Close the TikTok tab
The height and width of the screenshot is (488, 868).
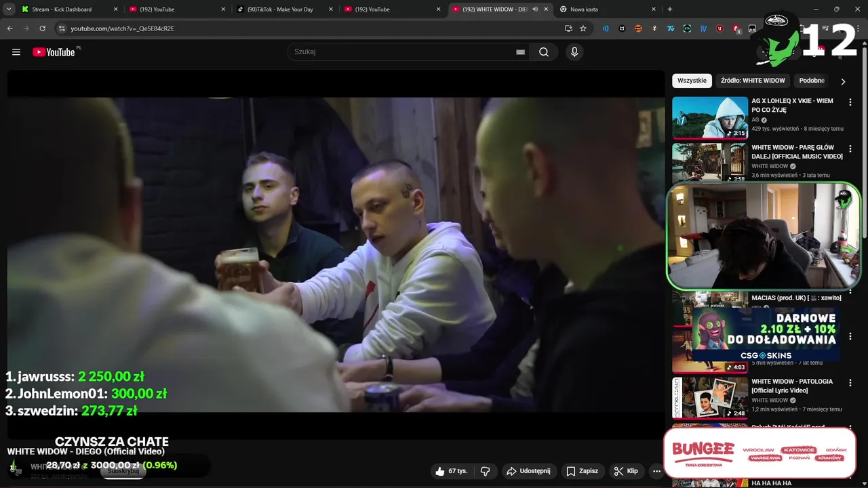coord(331,9)
